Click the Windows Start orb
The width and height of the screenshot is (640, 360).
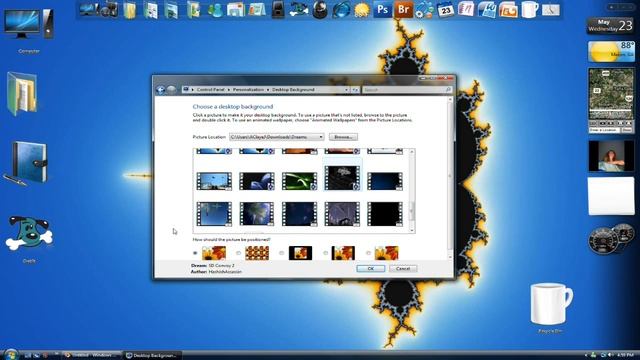[10, 354]
